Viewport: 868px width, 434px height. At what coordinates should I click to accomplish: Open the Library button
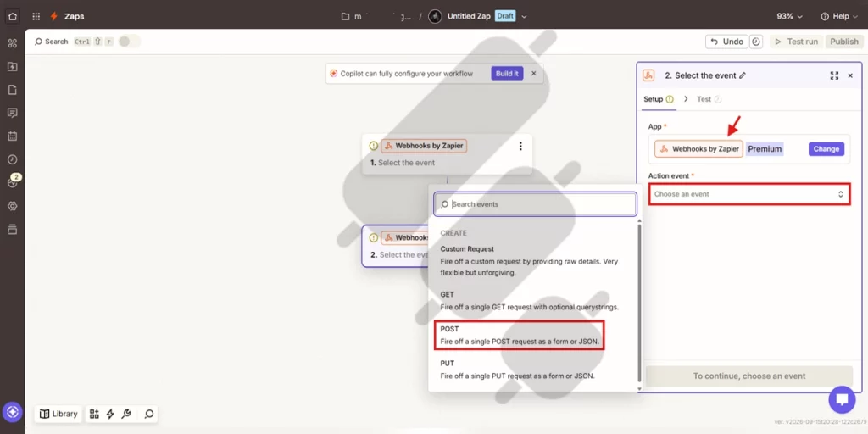[x=58, y=414]
